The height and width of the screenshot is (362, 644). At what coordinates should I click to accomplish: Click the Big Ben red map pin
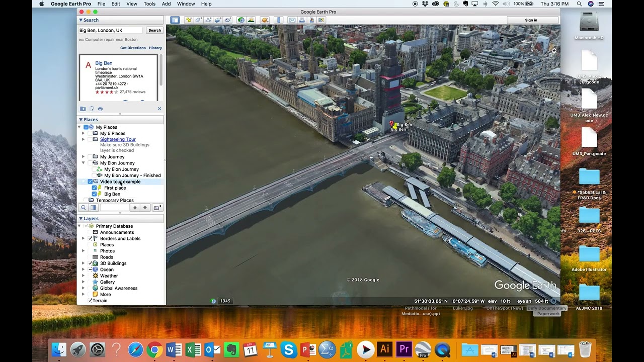click(x=392, y=124)
